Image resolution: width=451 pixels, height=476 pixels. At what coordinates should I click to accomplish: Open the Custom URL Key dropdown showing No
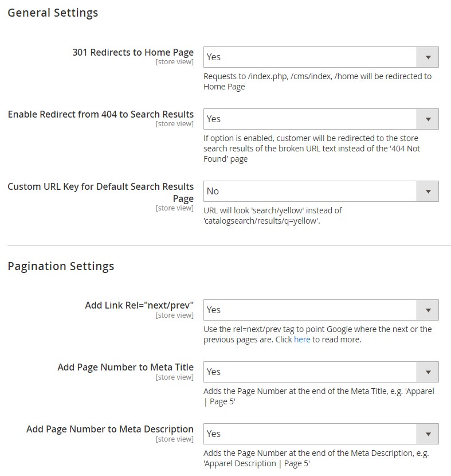pyautogui.click(x=321, y=191)
